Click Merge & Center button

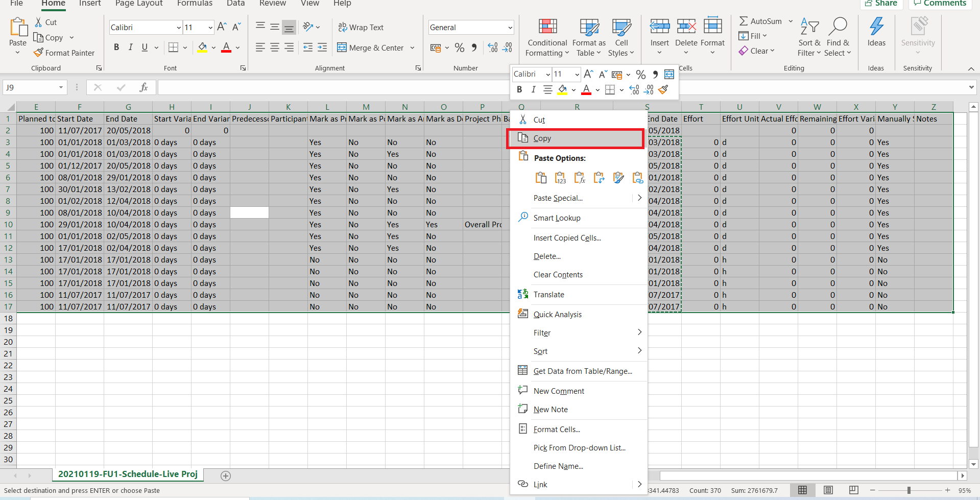370,48
